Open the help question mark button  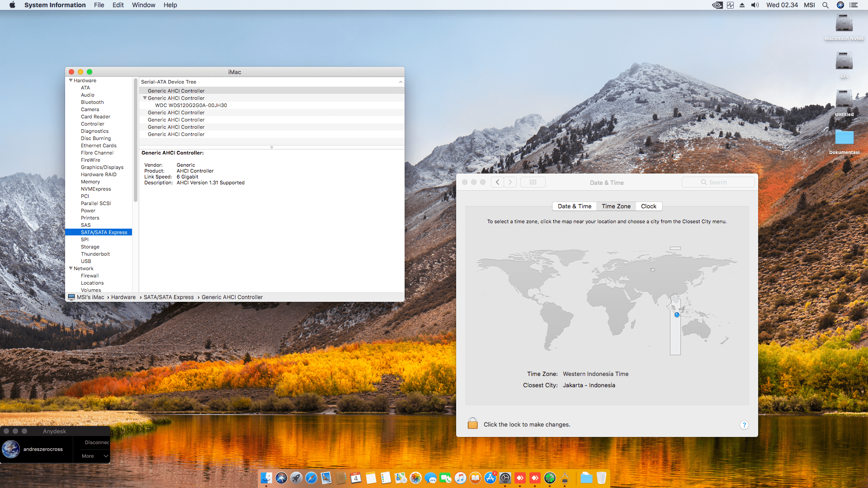pyautogui.click(x=744, y=425)
